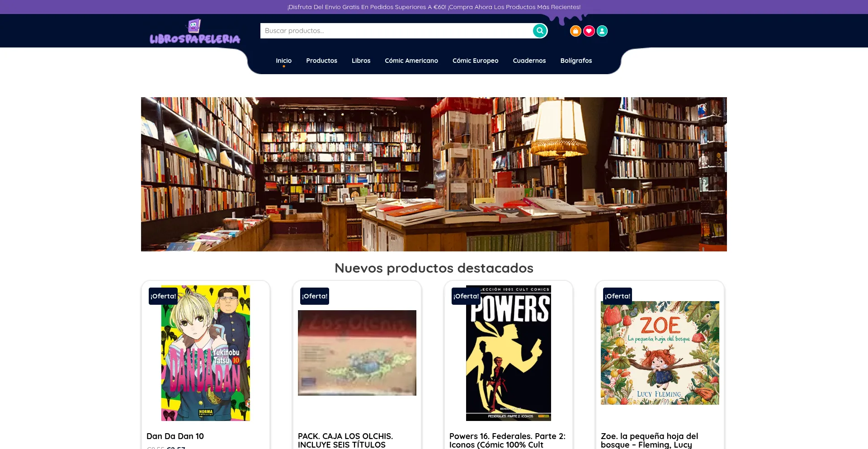
Task: Browse the Cuadernos section
Action: point(529,60)
